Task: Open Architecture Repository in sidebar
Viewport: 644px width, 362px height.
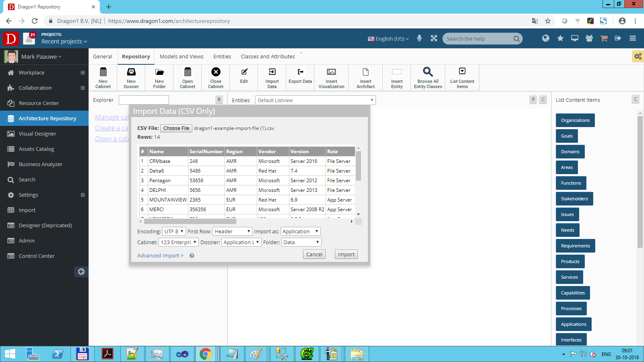Action: click(x=44, y=118)
